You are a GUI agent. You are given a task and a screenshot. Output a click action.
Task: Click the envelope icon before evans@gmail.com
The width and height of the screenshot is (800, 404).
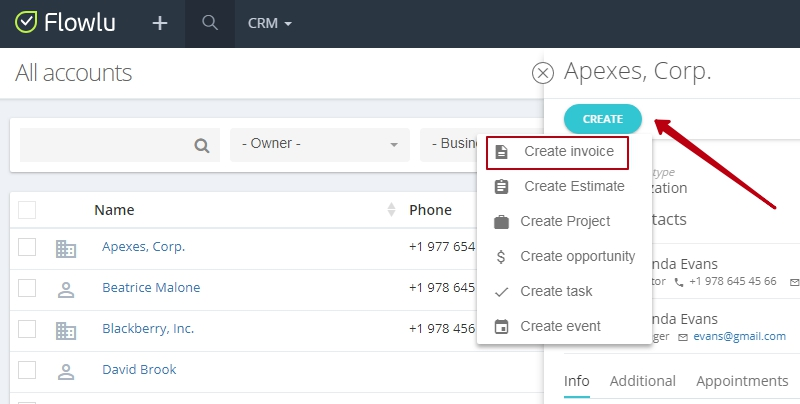(x=683, y=337)
